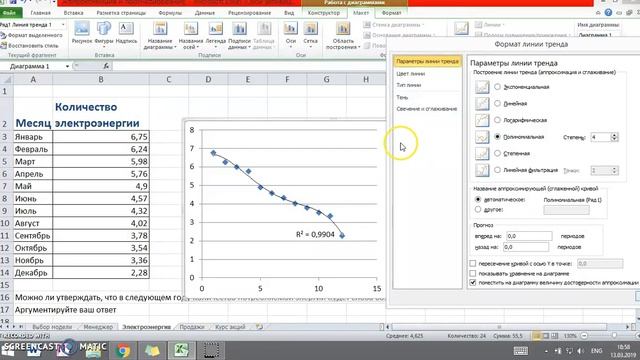Enable пересечение кривой с осью Y checkbox
Viewport: 640px width, 360px height.
(x=473, y=264)
